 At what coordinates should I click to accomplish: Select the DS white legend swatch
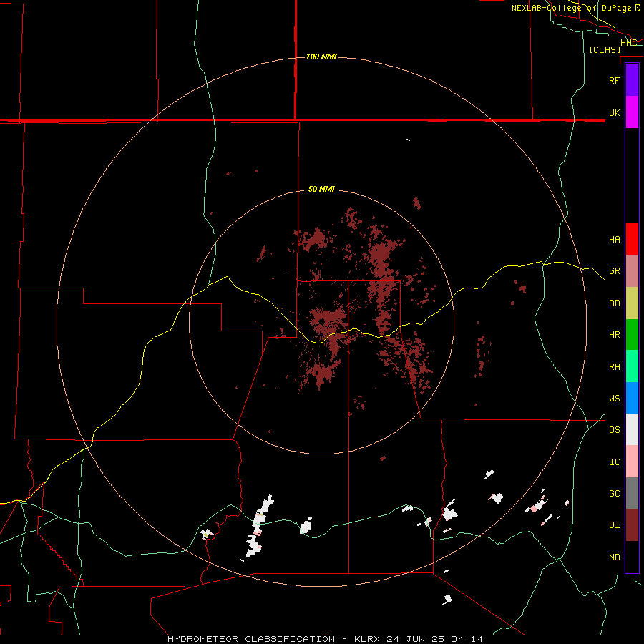(x=632, y=429)
